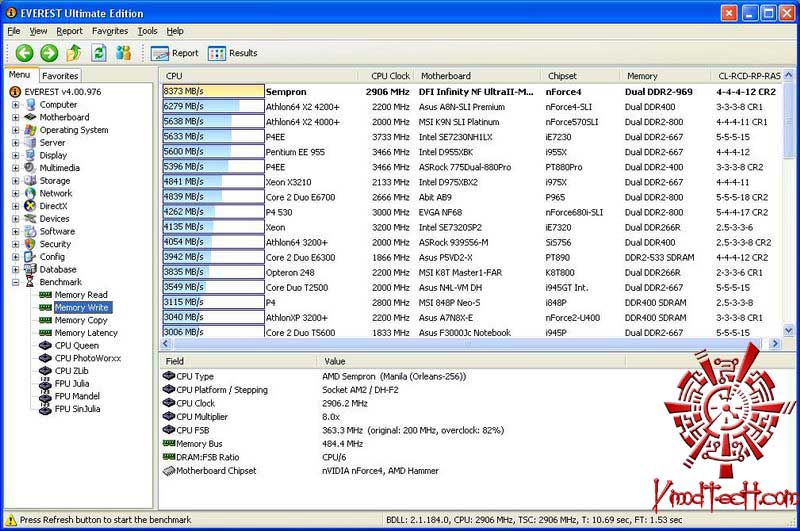This screenshot has width=800, height=531.
Task: Open the Report toolbar button
Action: [x=174, y=53]
